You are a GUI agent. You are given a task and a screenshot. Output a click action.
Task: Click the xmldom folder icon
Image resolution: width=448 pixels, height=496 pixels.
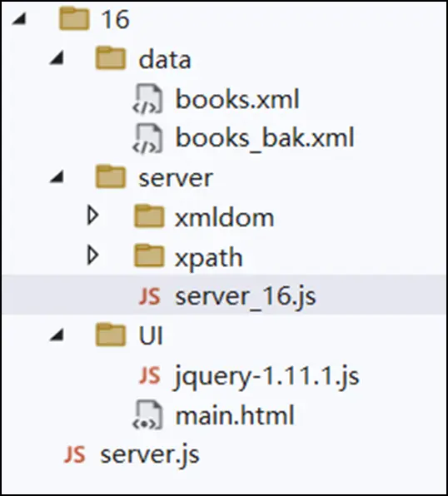(149, 216)
